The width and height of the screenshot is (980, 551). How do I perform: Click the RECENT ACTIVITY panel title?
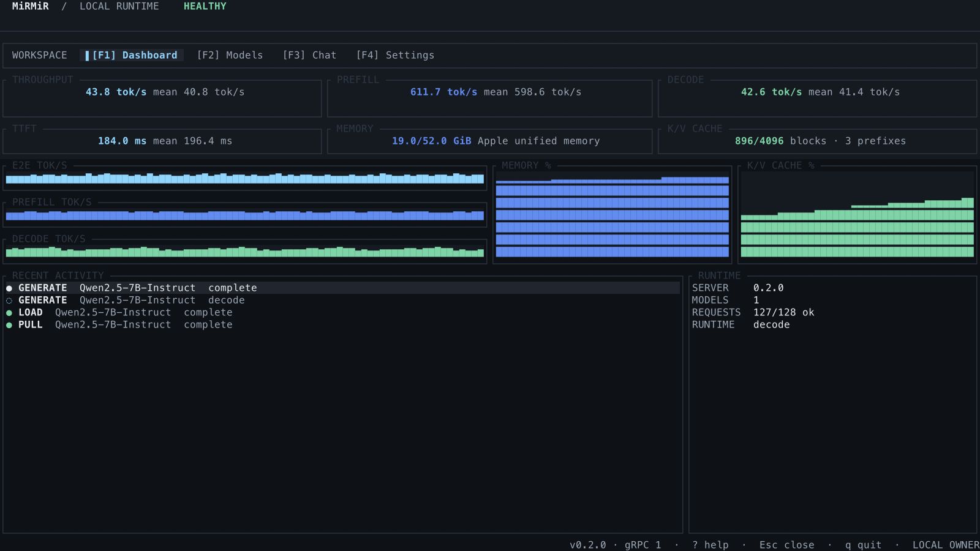click(x=58, y=275)
